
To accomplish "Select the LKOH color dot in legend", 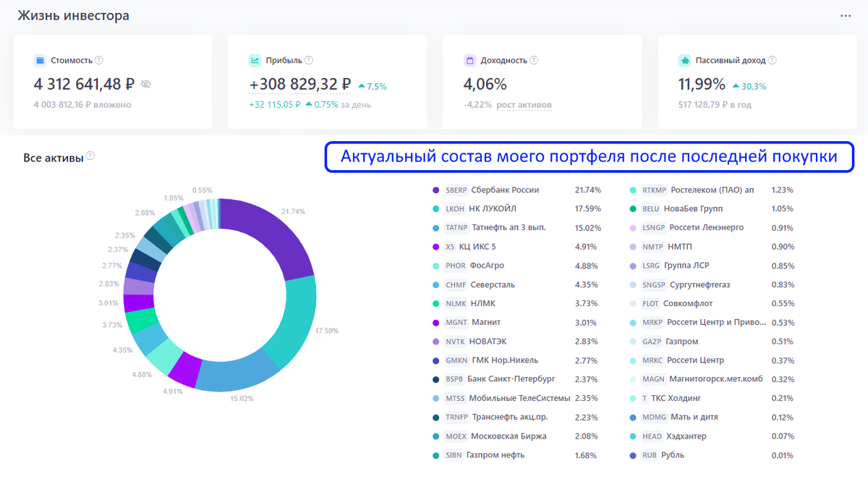I will click(x=435, y=209).
